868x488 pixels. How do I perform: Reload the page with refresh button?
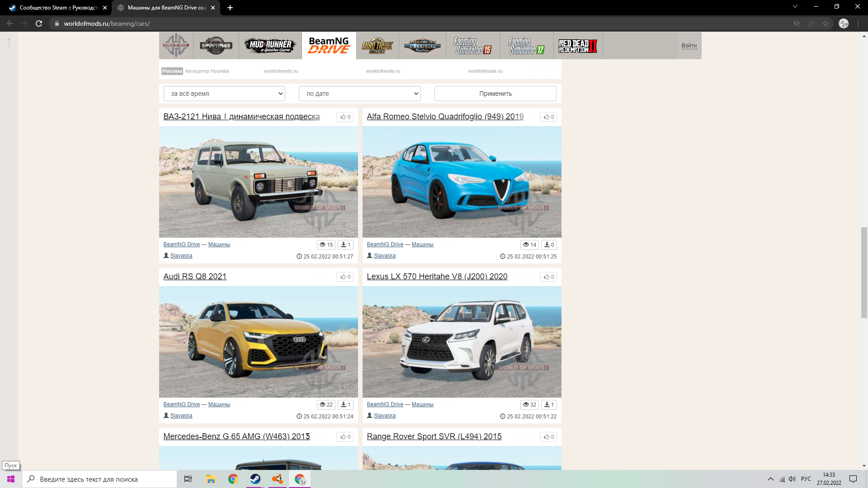tap(39, 23)
